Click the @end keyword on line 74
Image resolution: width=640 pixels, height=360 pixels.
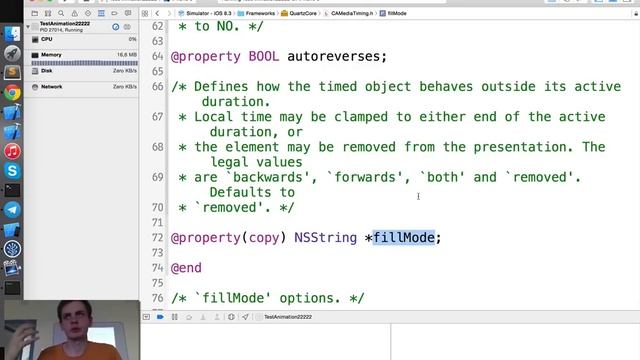tap(186, 268)
